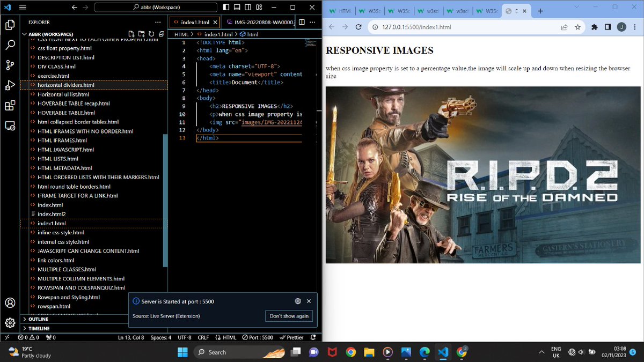Open Chrome Extensions puzzle icon
Viewport: 644px width, 362px height.
click(x=594, y=27)
